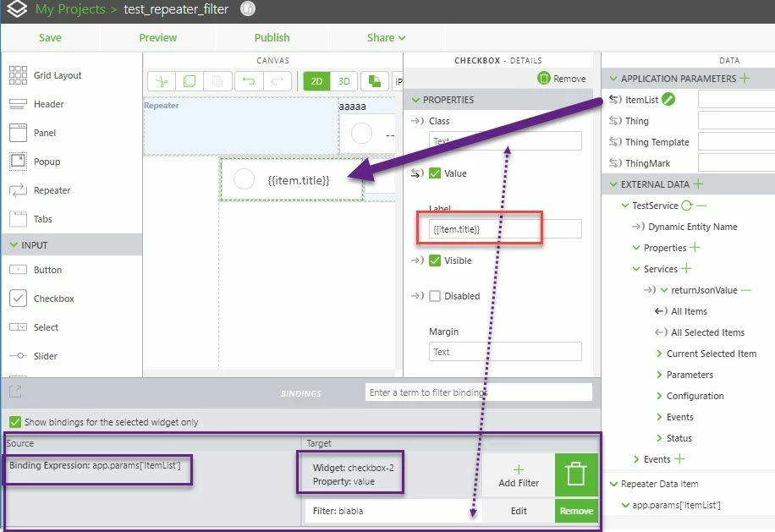This screenshot has width=775, height=532.
Task: Add an event with plus next to Events
Action: pos(679,459)
